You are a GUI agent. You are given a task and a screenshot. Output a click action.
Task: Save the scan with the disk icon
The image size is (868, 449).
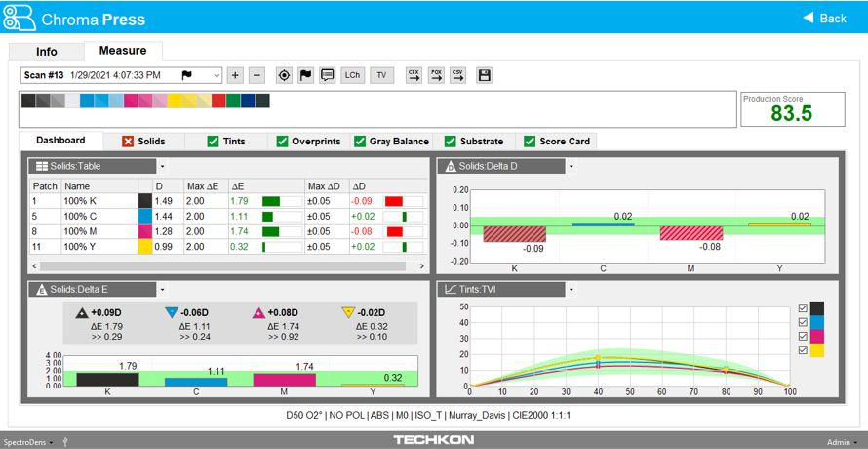point(484,75)
